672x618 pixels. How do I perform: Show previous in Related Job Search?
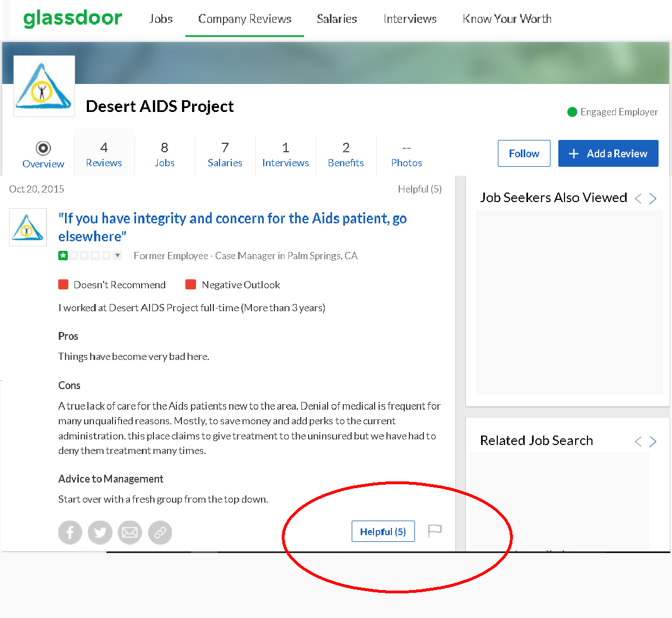coord(638,442)
